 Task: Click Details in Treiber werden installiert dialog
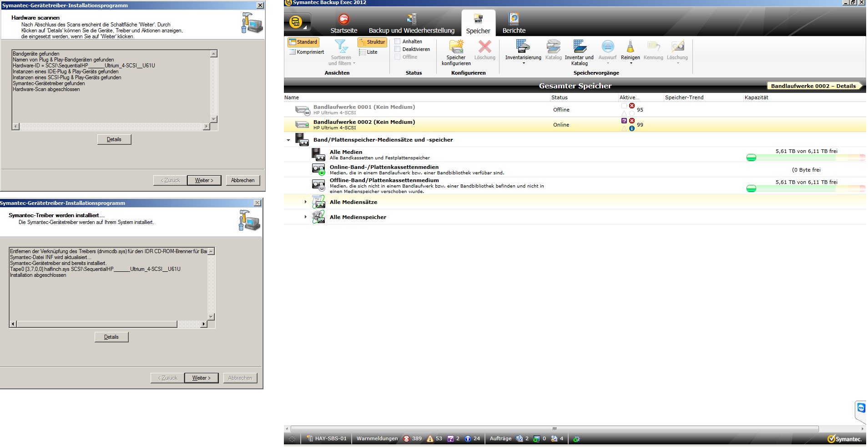coord(111,337)
